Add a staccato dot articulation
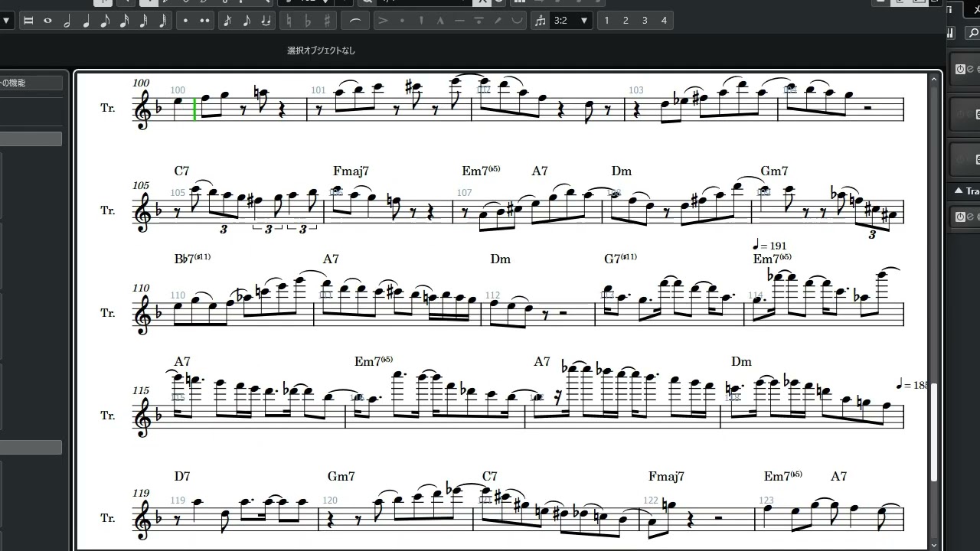Screen dimensions: 980x551 pos(402,21)
